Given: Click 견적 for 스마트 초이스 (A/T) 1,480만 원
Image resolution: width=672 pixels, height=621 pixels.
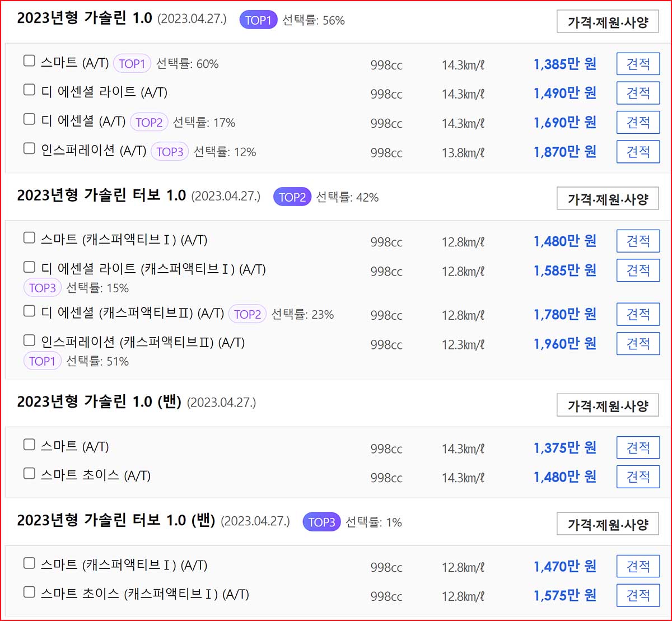Looking at the screenshot, I should [638, 477].
